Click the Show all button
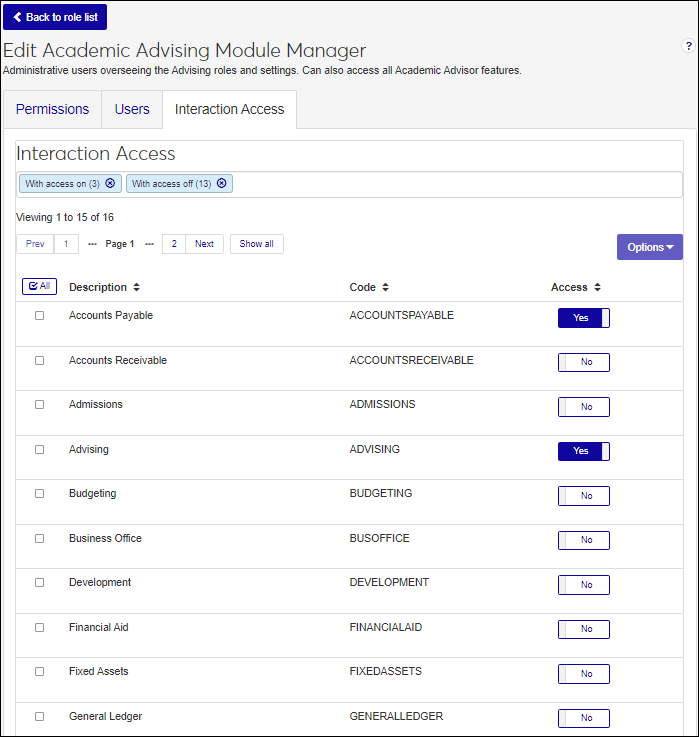This screenshot has height=737, width=699. pos(256,244)
